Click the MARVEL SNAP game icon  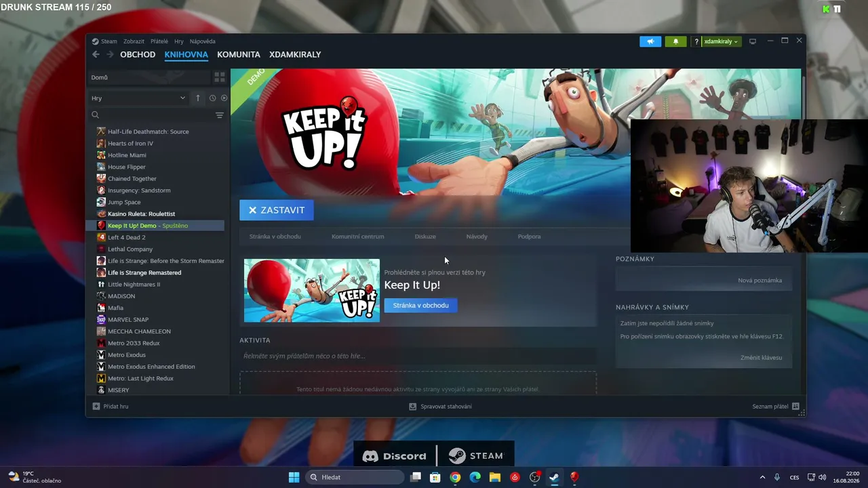pyautogui.click(x=101, y=319)
